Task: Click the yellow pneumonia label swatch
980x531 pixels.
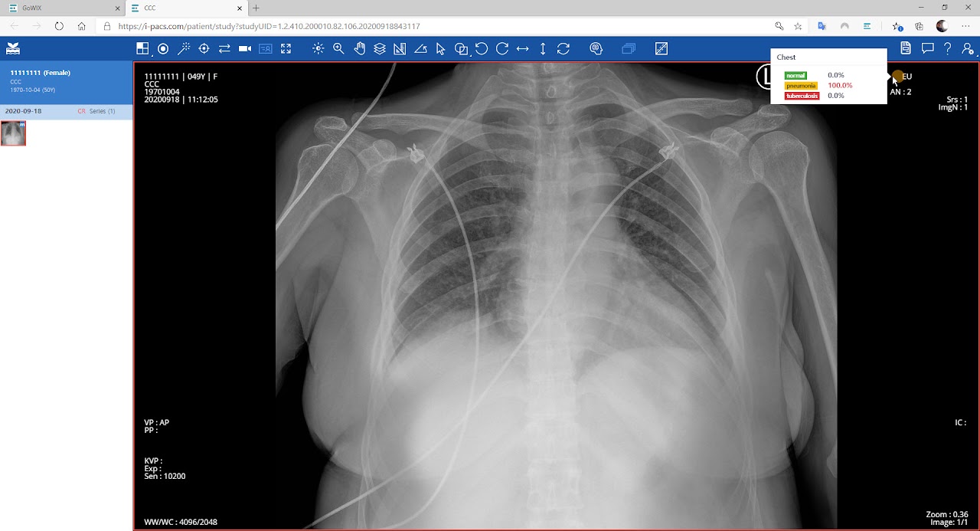Action: [x=801, y=86]
